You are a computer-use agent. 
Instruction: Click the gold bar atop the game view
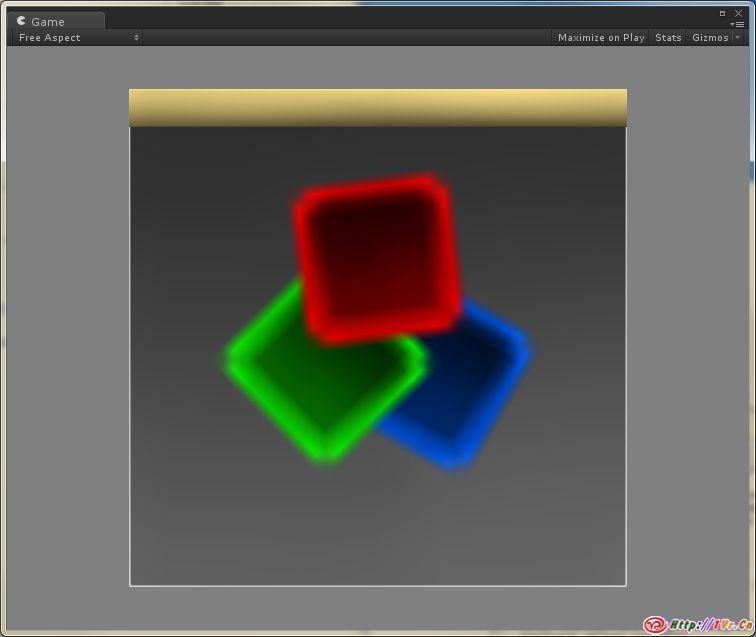pos(377,107)
